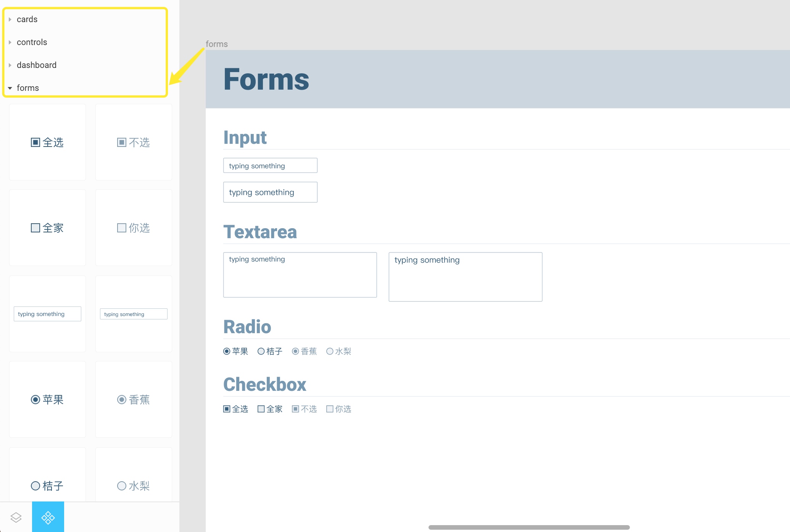This screenshot has width=790, height=532.
Task: Select the forms label in sidebar
Action: click(28, 88)
